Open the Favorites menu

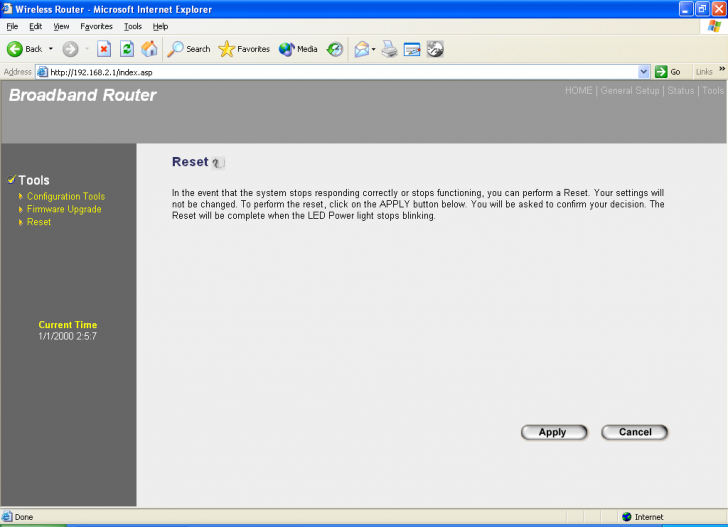96,26
